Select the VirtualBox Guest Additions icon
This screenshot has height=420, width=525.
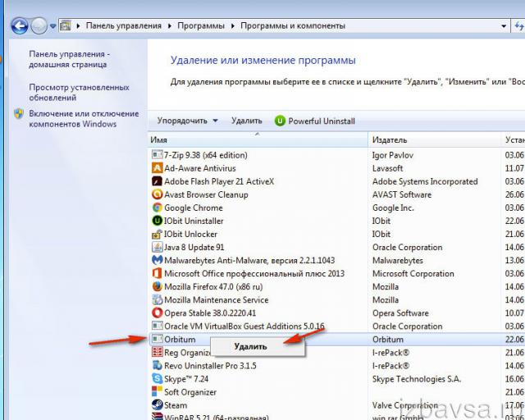click(x=157, y=326)
